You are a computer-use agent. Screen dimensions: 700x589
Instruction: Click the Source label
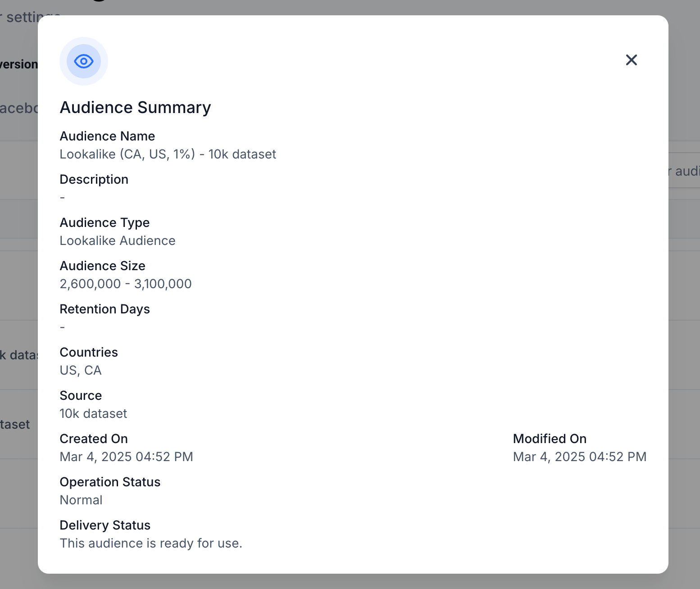[81, 395]
